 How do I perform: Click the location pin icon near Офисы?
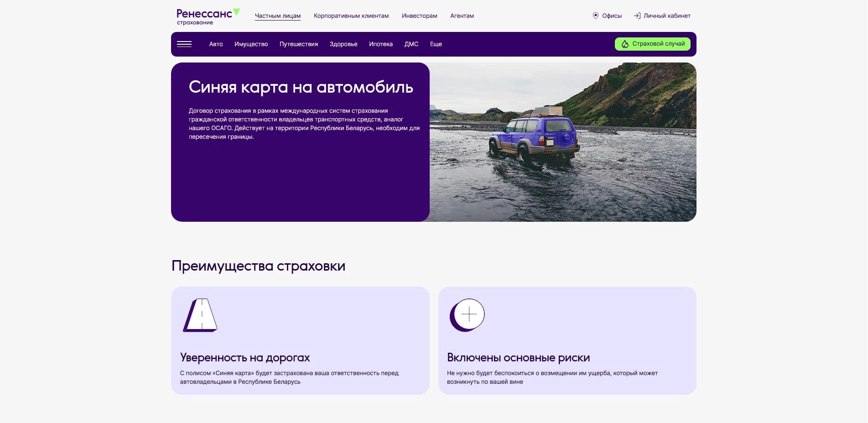595,16
